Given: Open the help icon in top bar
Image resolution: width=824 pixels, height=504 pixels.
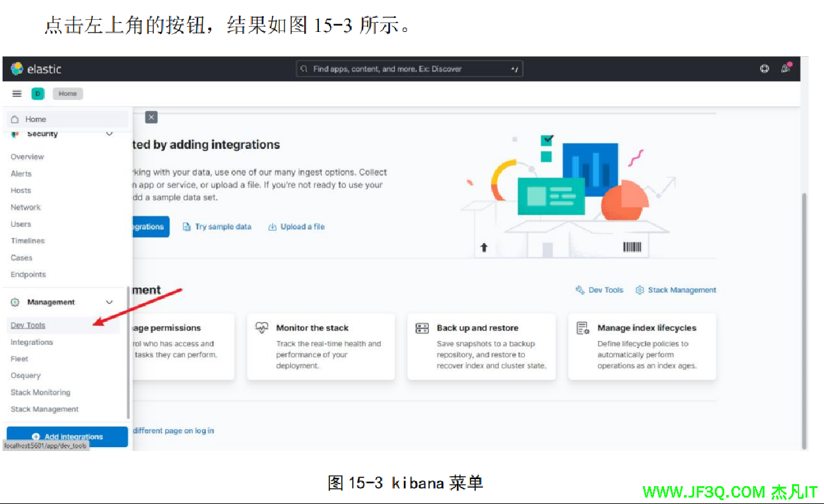Looking at the screenshot, I should click(x=765, y=69).
